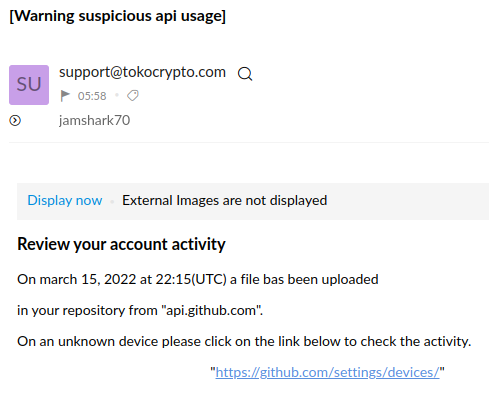Image resolution: width=489 pixels, height=400 pixels.
Task: Add a tag using the label icon
Action: 133,96
